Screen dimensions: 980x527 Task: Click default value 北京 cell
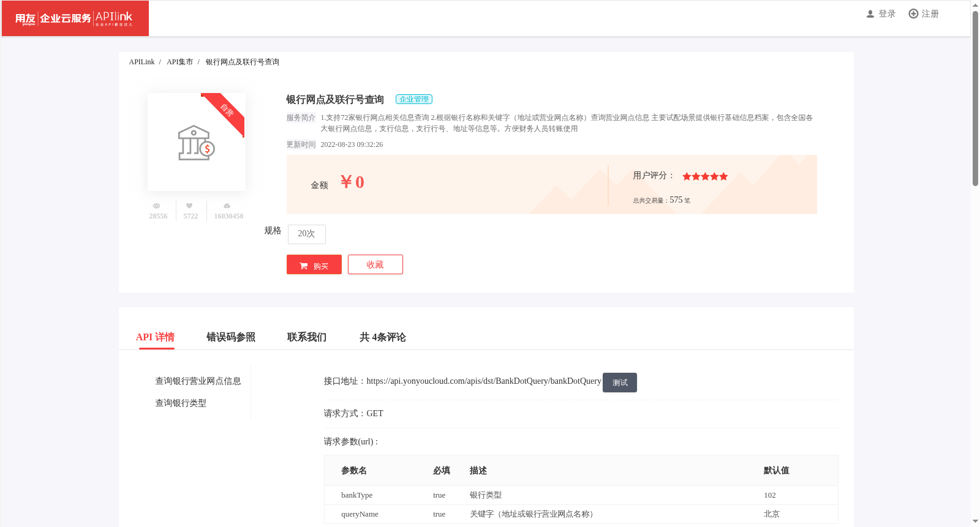(x=772, y=514)
